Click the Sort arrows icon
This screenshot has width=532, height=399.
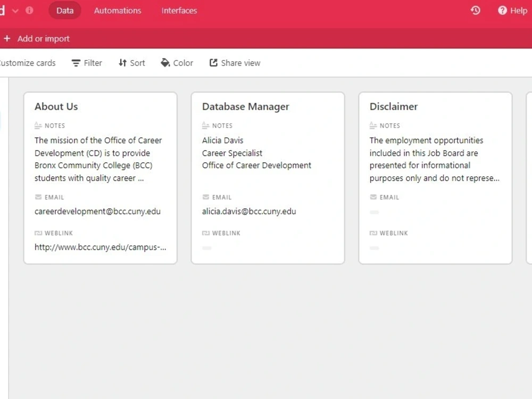(122, 63)
